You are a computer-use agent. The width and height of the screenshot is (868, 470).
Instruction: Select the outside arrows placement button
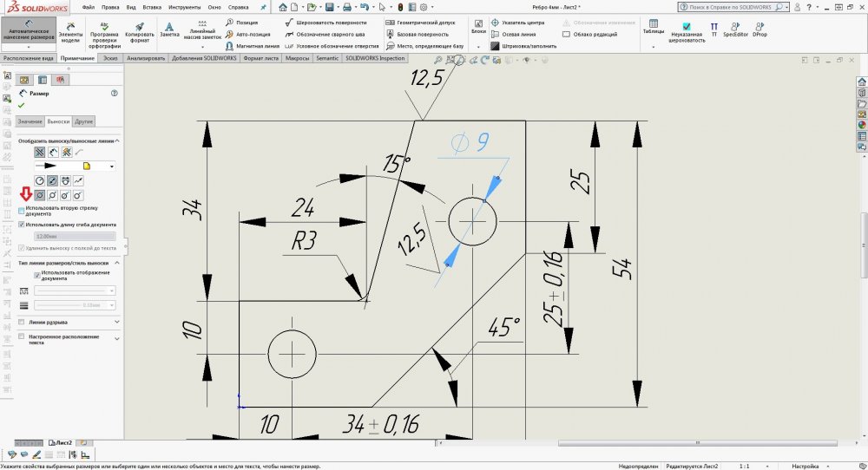coord(39,152)
